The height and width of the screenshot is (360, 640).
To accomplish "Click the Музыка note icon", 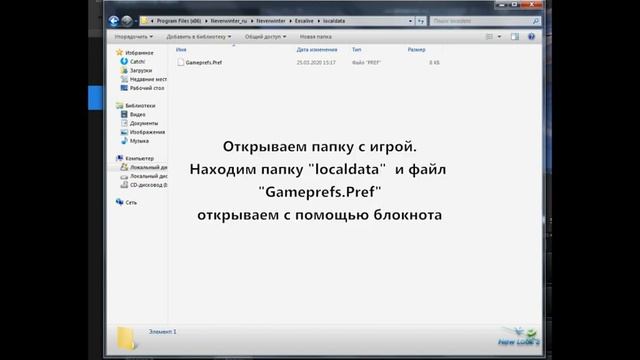I will pyautogui.click(x=124, y=141).
